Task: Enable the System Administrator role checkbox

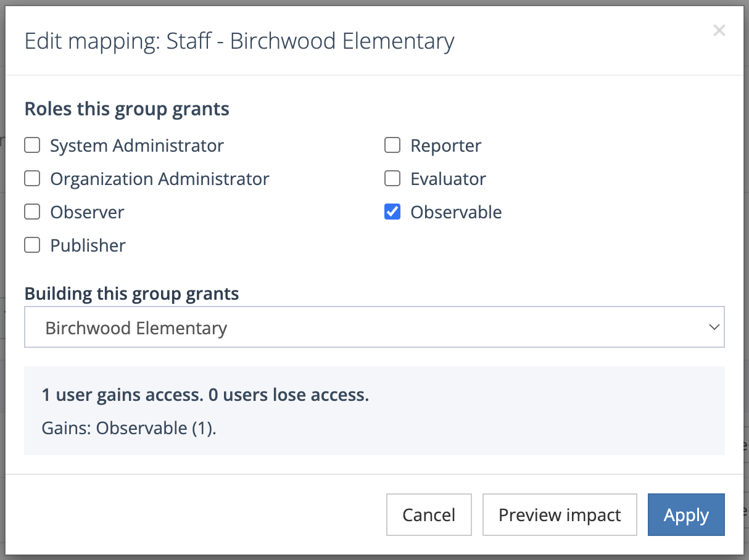Action: click(32, 146)
